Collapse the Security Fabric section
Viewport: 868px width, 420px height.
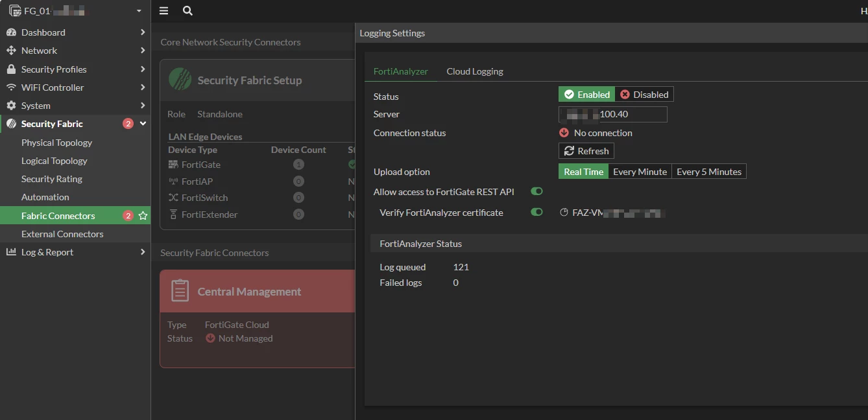pyautogui.click(x=143, y=124)
